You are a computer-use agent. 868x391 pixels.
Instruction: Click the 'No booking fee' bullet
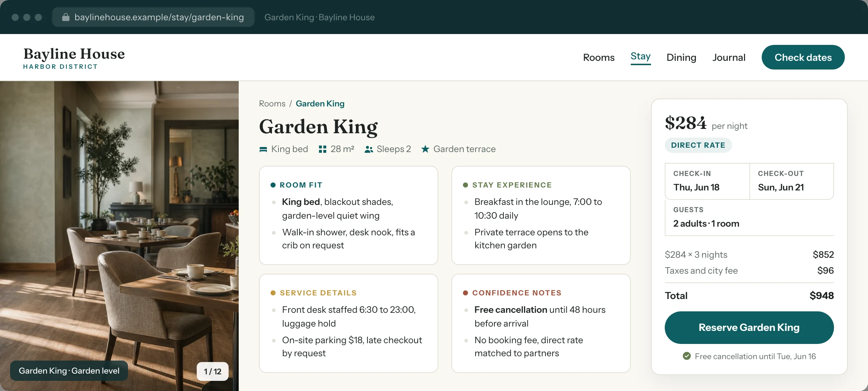pyautogui.click(x=528, y=346)
